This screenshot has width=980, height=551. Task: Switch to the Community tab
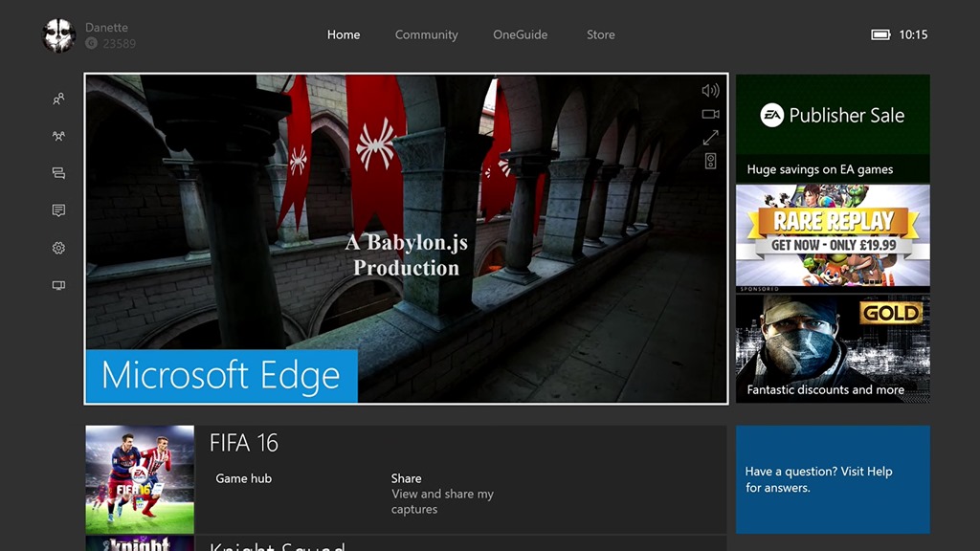pyautogui.click(x=426, y=35)
